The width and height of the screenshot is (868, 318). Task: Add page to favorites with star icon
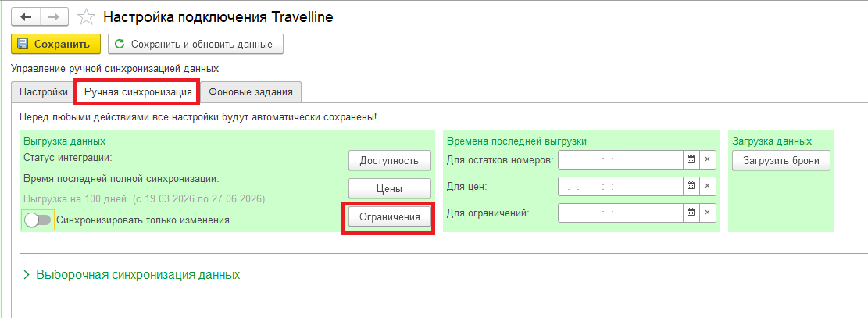(86, 17)
